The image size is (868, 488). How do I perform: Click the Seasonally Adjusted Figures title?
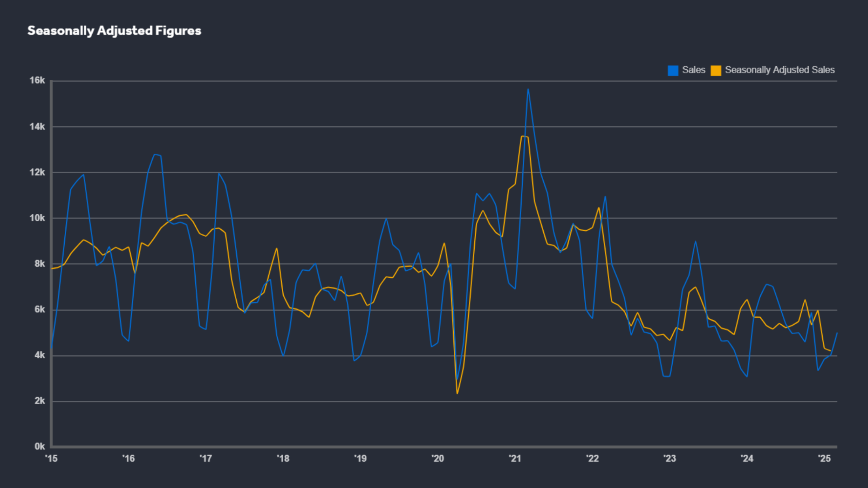[x=114, y=31]
